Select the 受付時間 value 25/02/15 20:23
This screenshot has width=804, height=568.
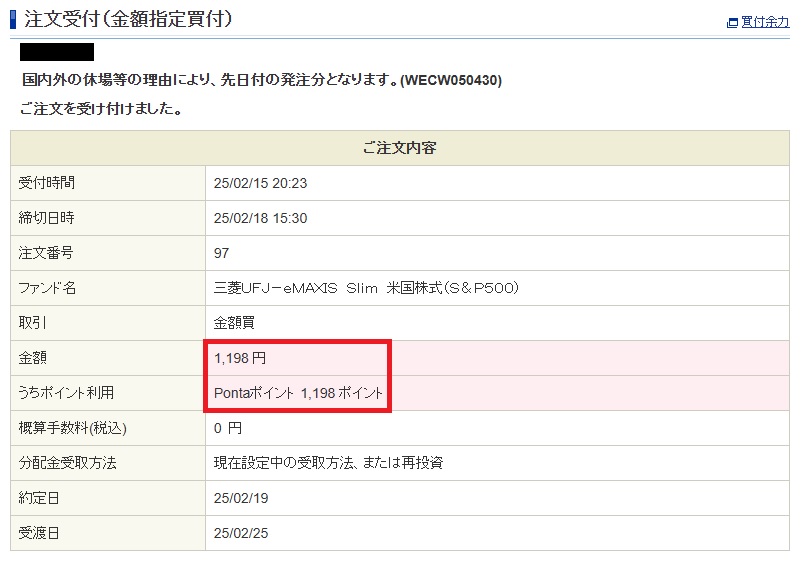pos(260,183)
